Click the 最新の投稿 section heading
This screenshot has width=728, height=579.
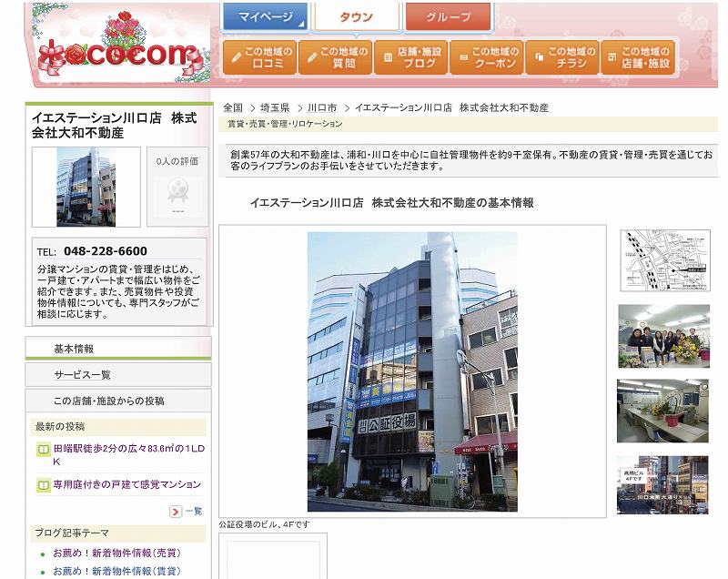60,426
